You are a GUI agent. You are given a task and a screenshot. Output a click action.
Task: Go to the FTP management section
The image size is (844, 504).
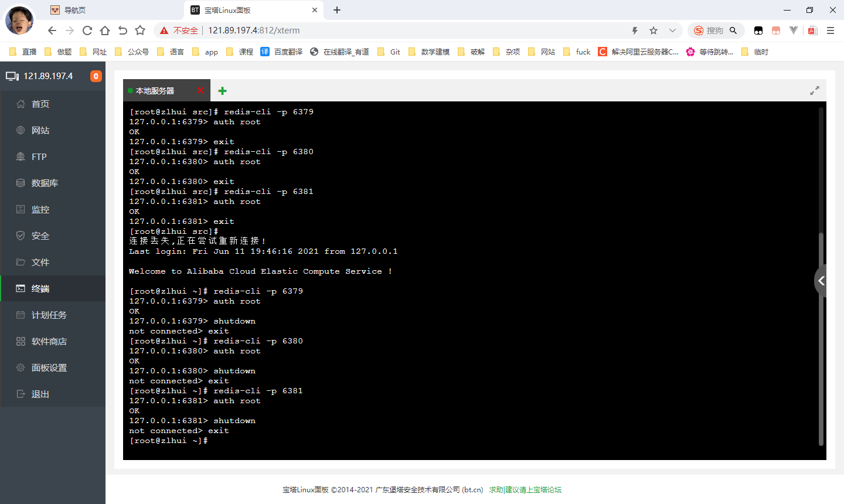tap(39, 156)
